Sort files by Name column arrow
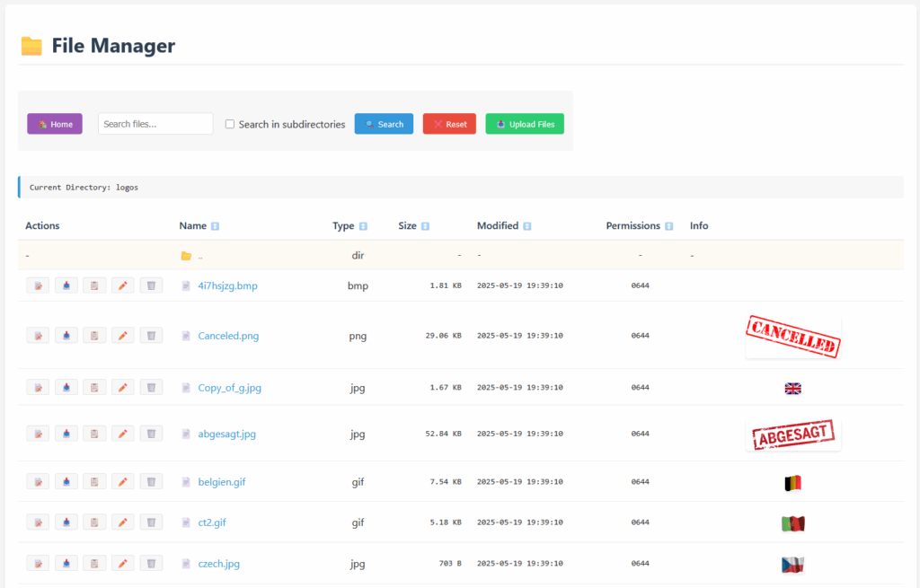This screenshot has height=588, width=920. tap(216, 226)
